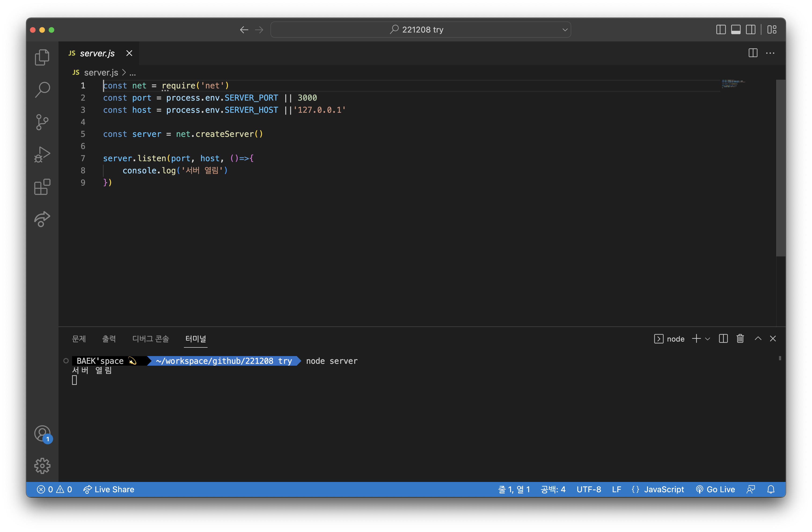Close the server.js editor tab
This screenshot has width=812, height=532.
[x=129, y=53]
